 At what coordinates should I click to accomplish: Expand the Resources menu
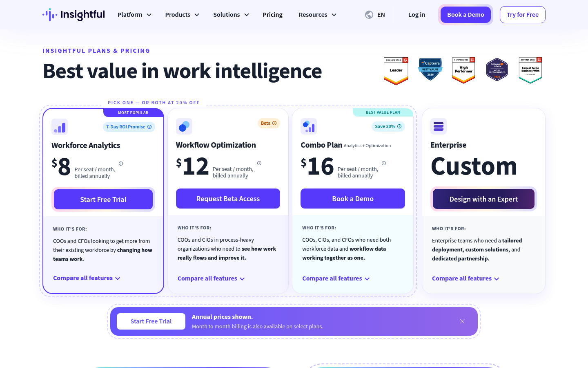(318, 15)
